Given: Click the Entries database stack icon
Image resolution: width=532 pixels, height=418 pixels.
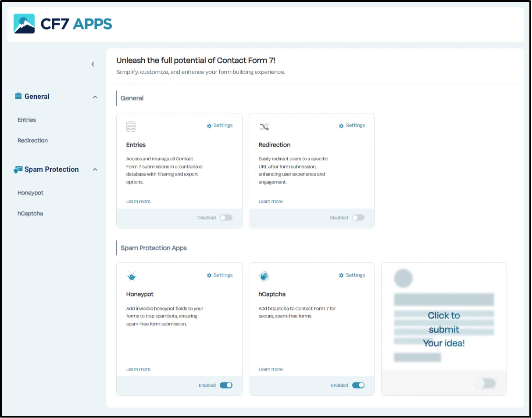Looking at the screenshot, I should (x=131, y=127).
